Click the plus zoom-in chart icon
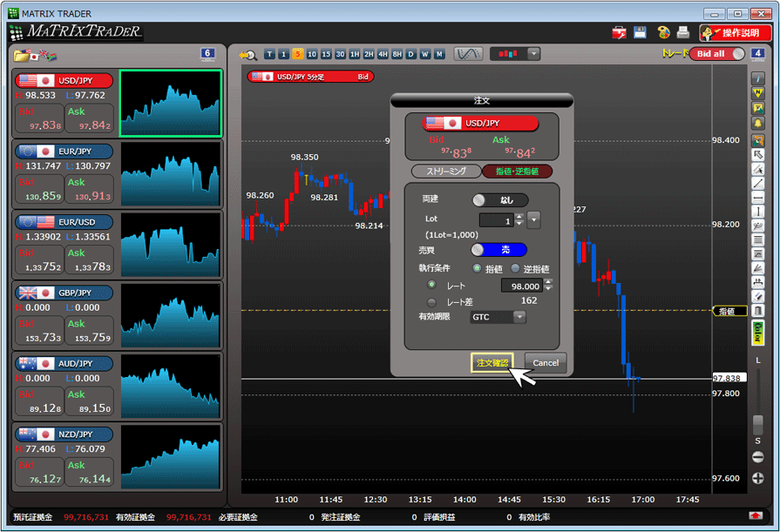The height and width of the screenshot is (532, 780). click(757, 478)
